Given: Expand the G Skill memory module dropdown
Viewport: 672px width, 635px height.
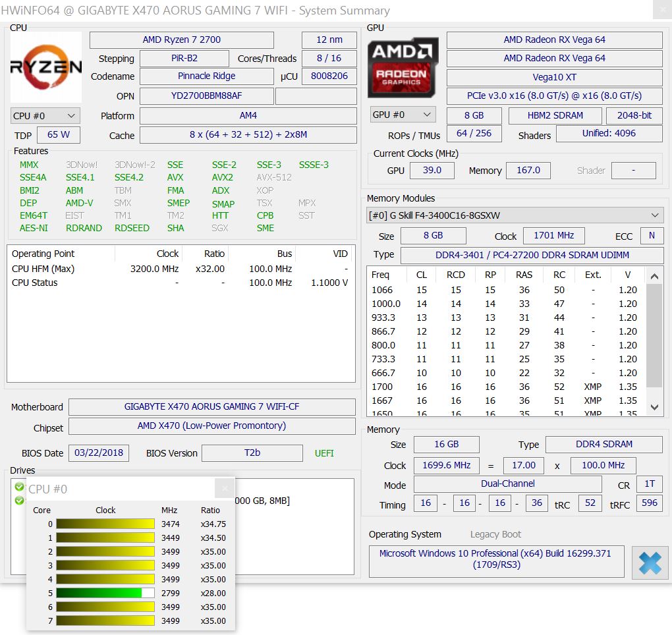Looking at the screenshot, I should coord(515,215).
